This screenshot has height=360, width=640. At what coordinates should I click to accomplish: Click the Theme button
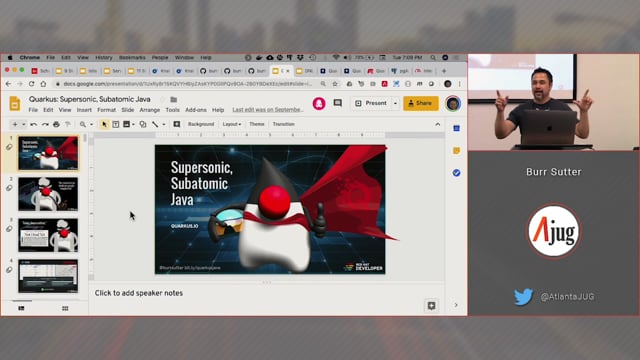pos(257,124)
